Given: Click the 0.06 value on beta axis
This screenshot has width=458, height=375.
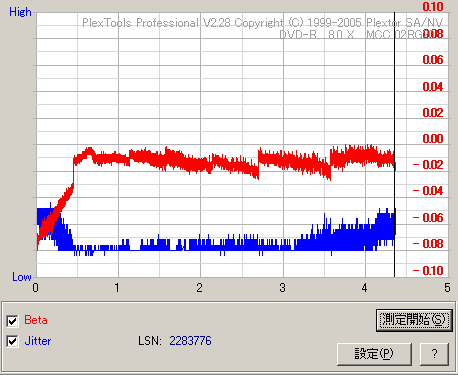Looking at the screenshot, I should click(433, 60).
